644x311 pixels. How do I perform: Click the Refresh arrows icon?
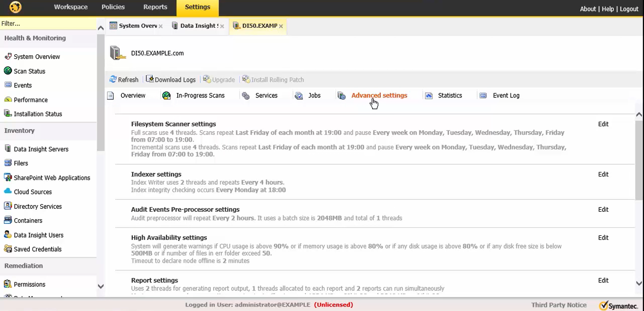click(x=113, y=79)
